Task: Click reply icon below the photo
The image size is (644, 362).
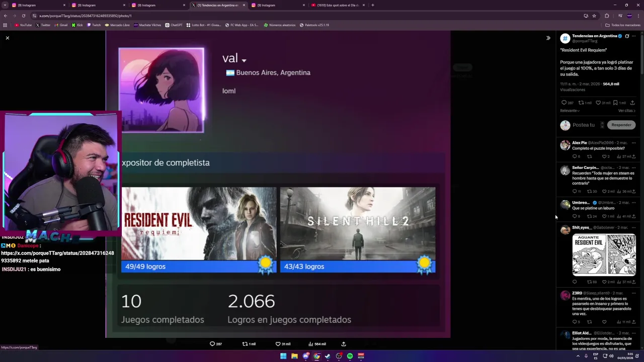Action: click(x=212, y=344)
